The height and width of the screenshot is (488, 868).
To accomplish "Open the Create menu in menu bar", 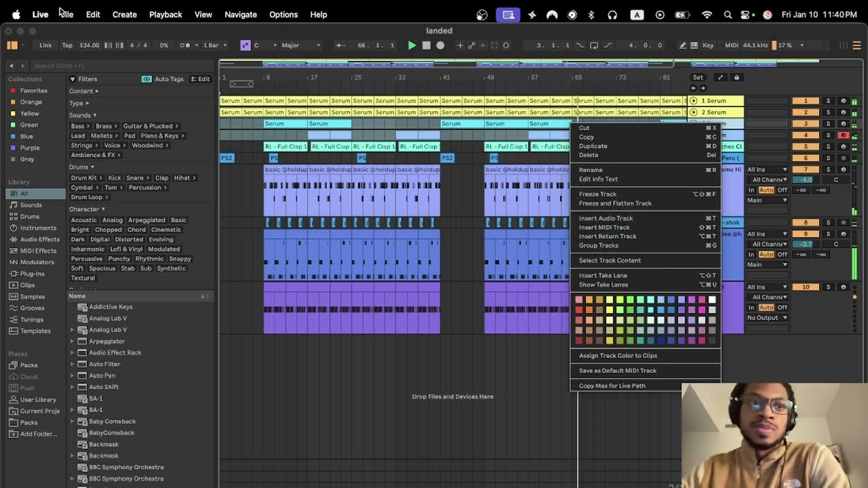I will click(124, 14).
